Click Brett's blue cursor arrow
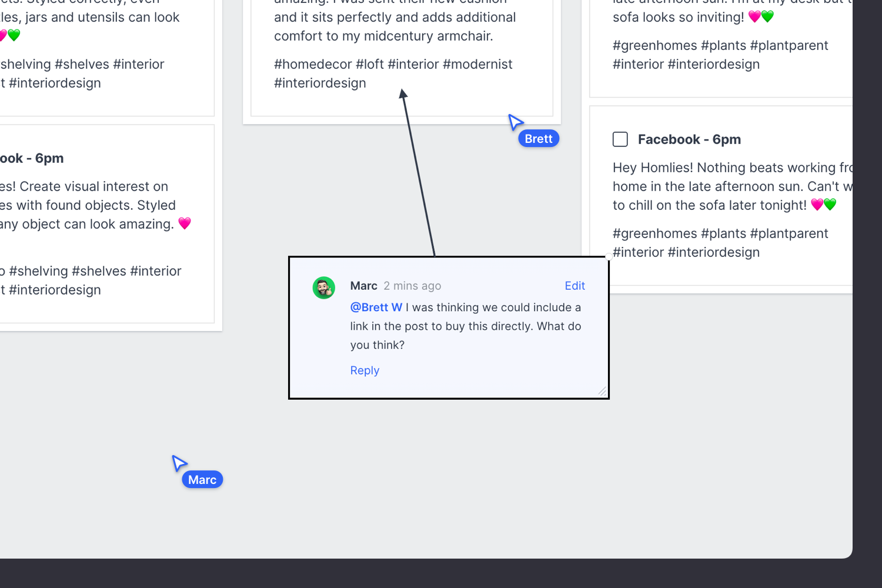882x588 pixels. tap(515, 122)
